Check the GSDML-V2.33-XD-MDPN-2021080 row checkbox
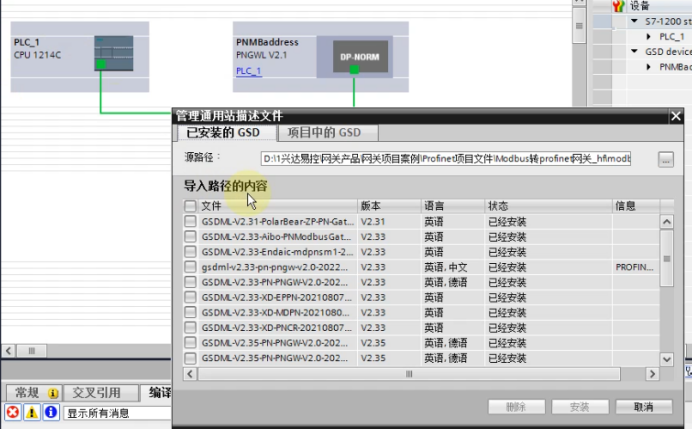The height and width of the screenshot is (429, 693). pos(190,312)
